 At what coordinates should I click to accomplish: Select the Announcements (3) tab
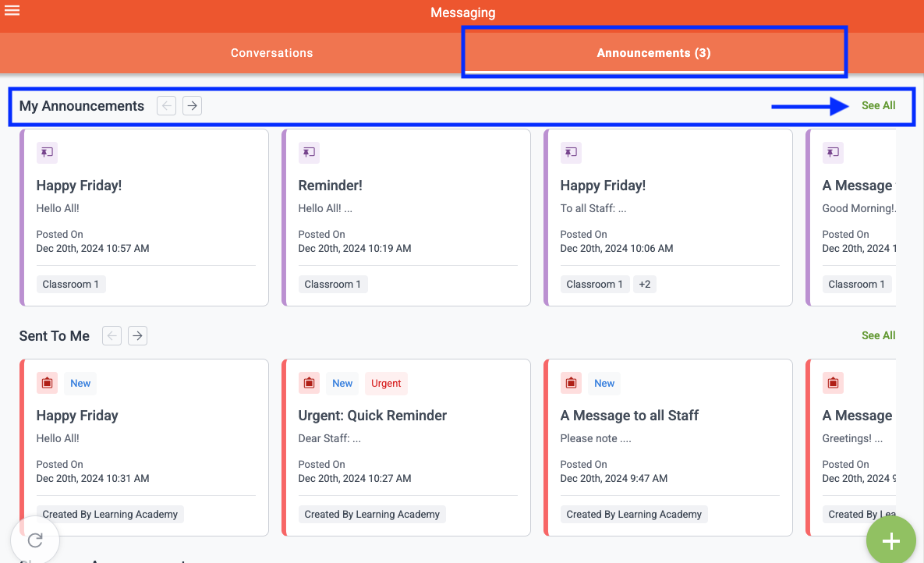click(653, 53)
